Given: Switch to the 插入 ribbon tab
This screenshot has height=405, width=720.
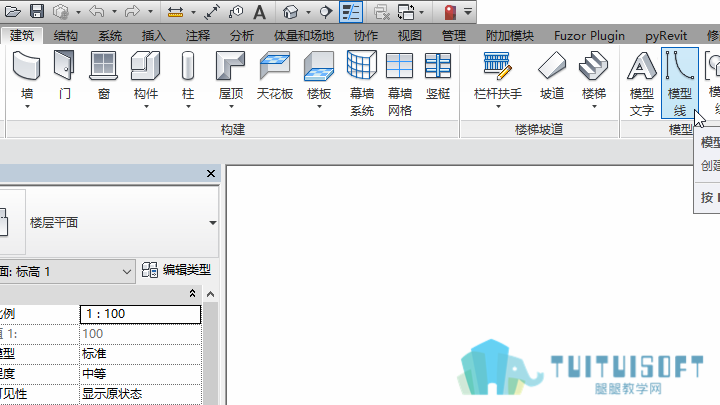Looking at the screenshot, I should (153, 36).
